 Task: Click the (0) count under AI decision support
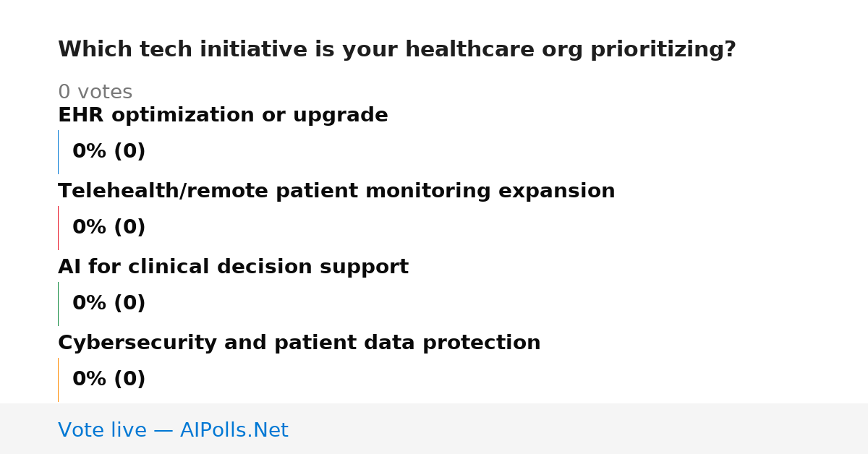pyautogui.click(x=129, y=304)
